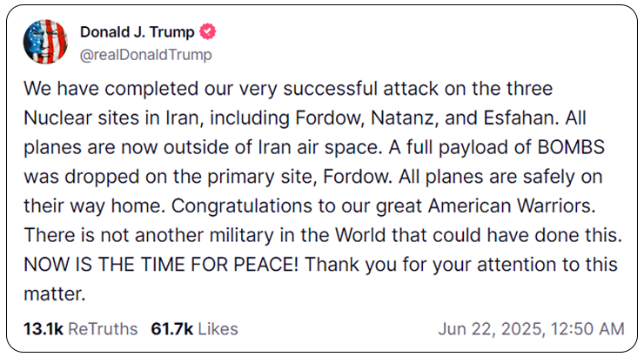Screen dimensions: 644x357
Task: Click the ReTruths label
Action: coord(103,329)
